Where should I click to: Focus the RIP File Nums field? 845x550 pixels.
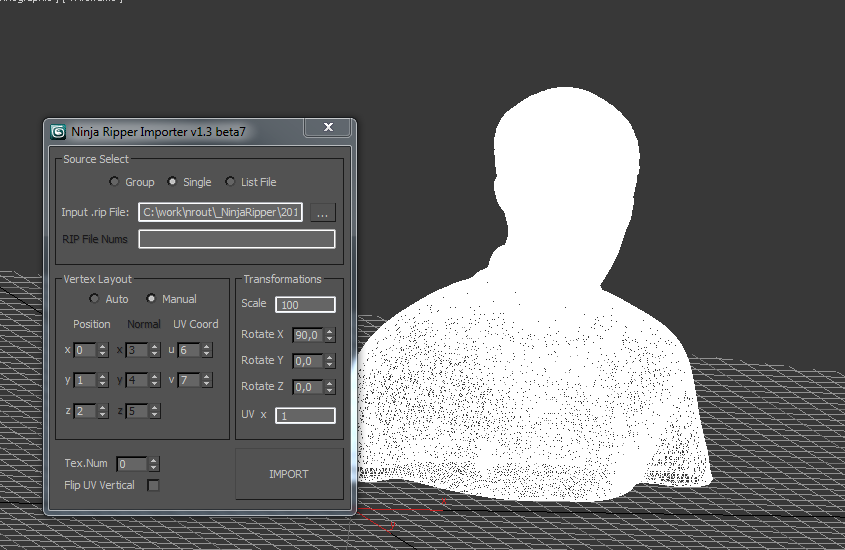[236, 239]
